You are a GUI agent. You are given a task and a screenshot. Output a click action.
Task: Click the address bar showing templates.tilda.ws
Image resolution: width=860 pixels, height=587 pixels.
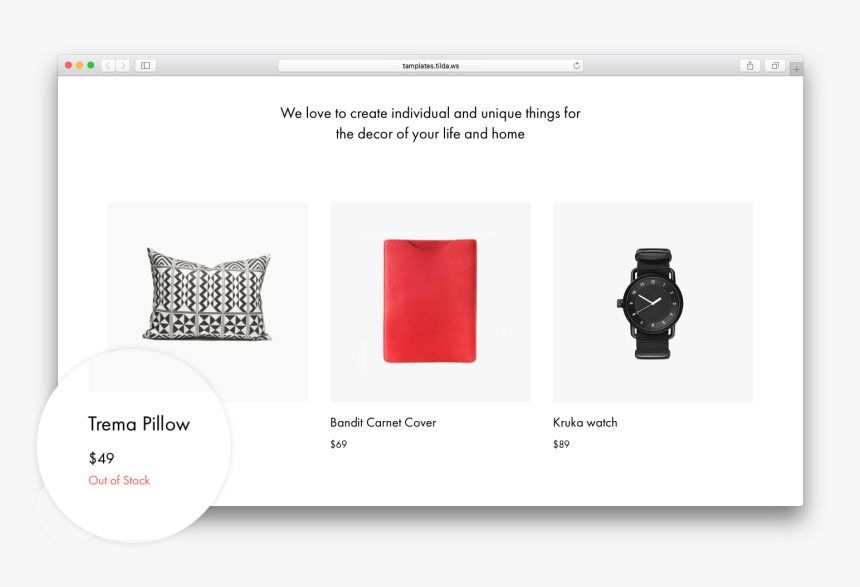431,65
